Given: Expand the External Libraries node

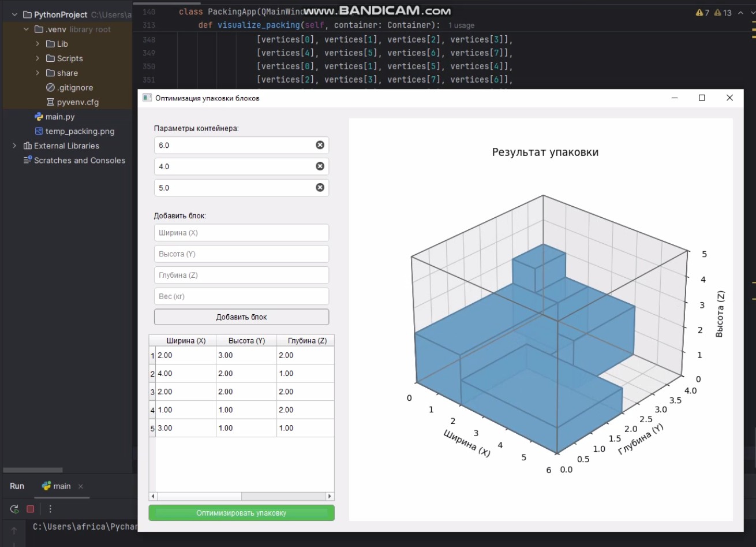Looking at the screenshot, I should click(x=14, y=146).
